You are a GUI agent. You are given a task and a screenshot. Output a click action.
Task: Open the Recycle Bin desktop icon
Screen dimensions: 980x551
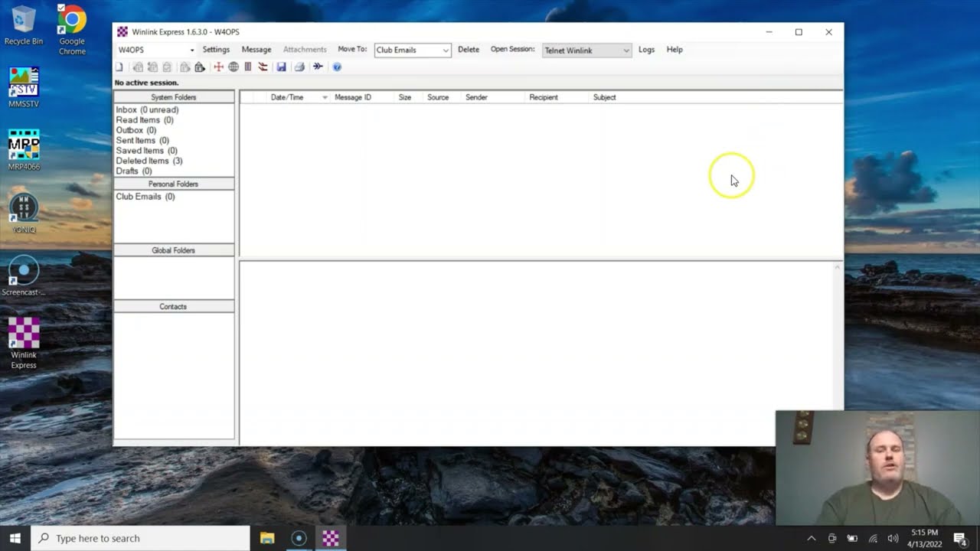24,27
